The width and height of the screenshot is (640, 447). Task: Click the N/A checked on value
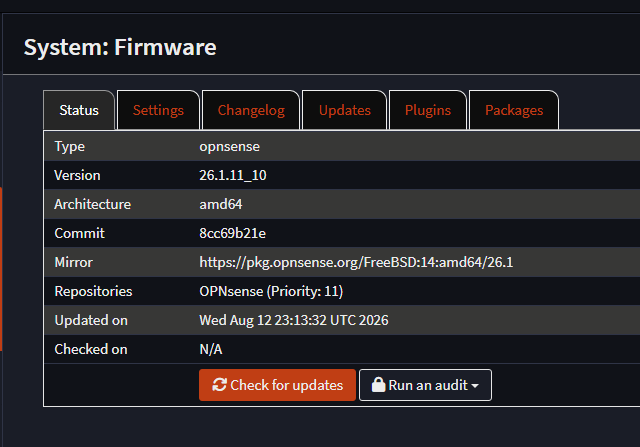tap(211, 349)
